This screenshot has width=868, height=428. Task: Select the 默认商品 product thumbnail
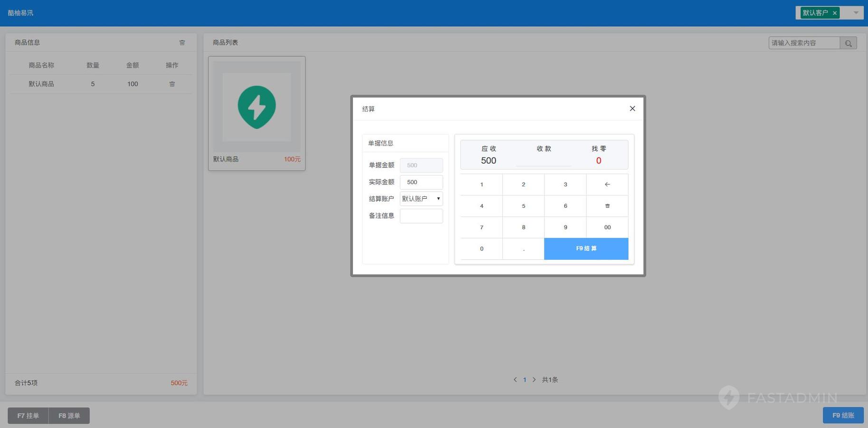tap(257, 107)
